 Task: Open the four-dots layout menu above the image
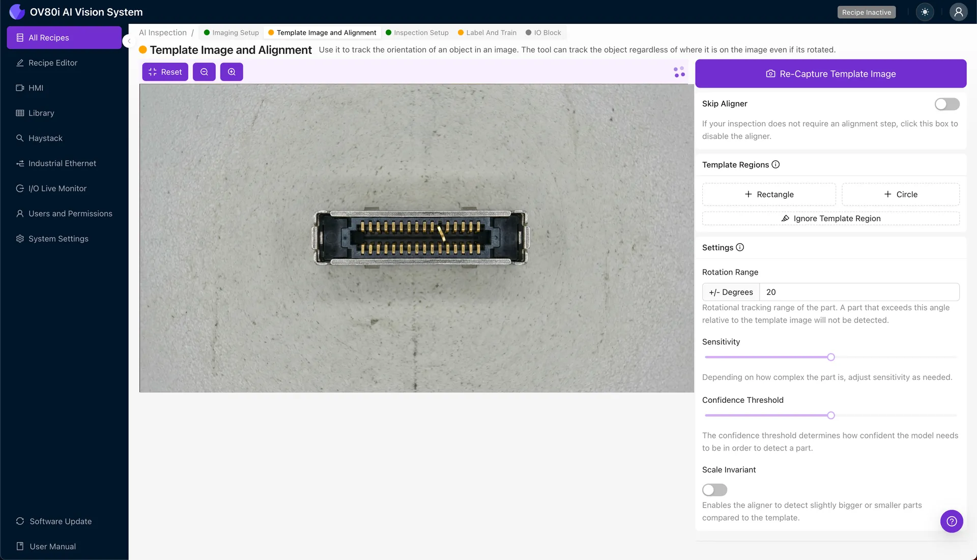pos(679,72)
